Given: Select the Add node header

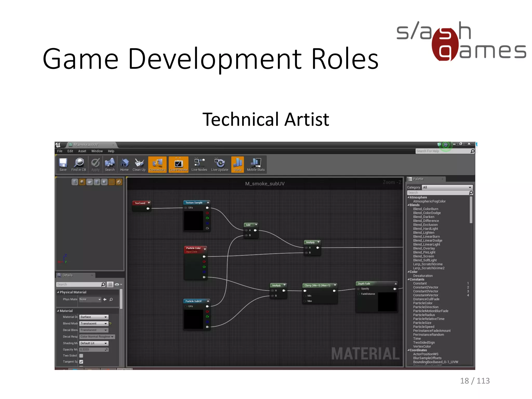Looking at the screenshot, I should tap(251, 225).
